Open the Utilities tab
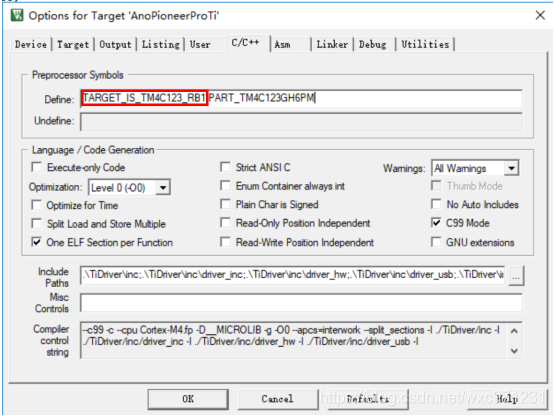The width and height of the screenshot is (554, 416). point(425,45)
